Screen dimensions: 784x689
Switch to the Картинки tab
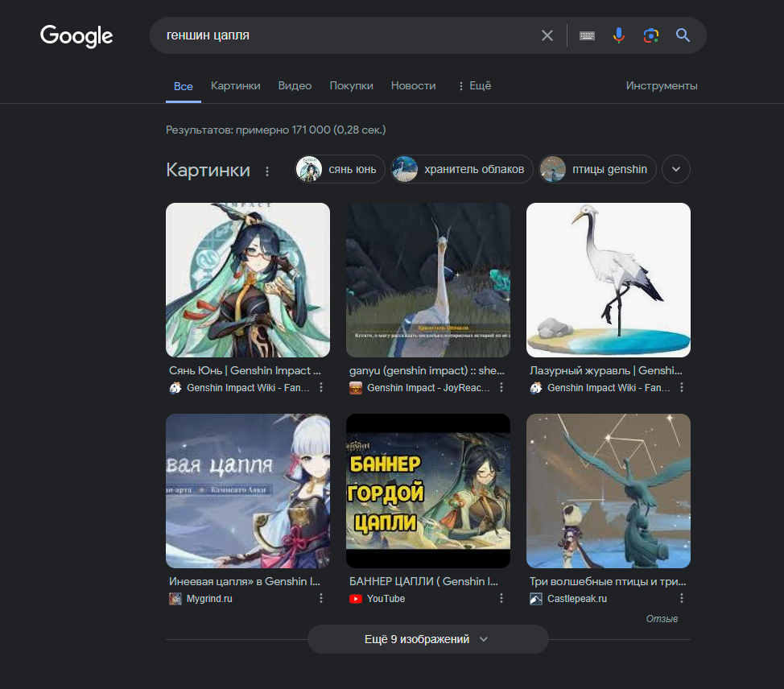[236, 85]
